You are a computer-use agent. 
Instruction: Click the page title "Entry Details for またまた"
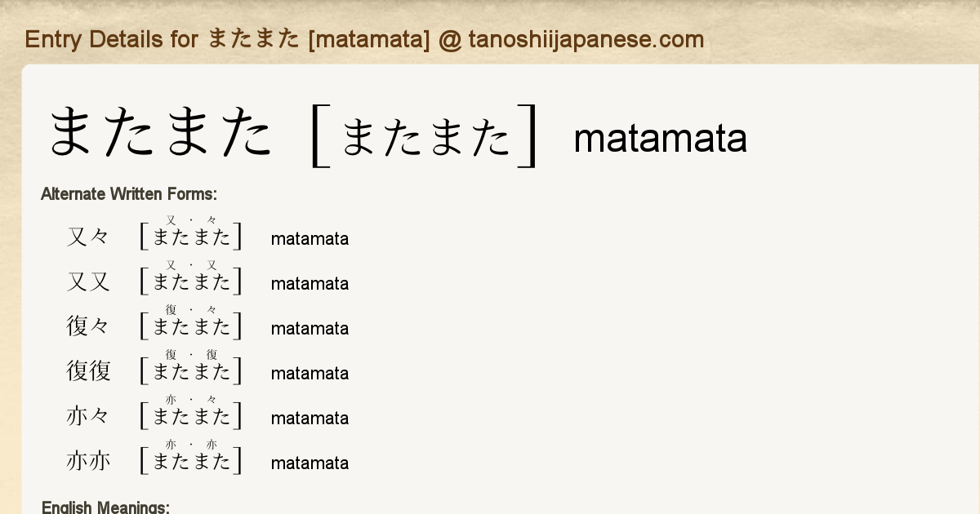tap(364, 39)
